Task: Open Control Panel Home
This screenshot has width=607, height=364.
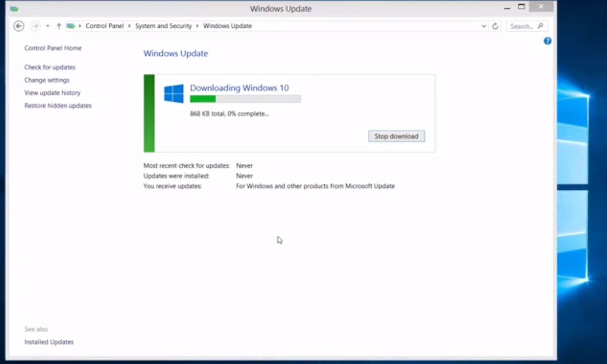Action: tap(53, 48)
